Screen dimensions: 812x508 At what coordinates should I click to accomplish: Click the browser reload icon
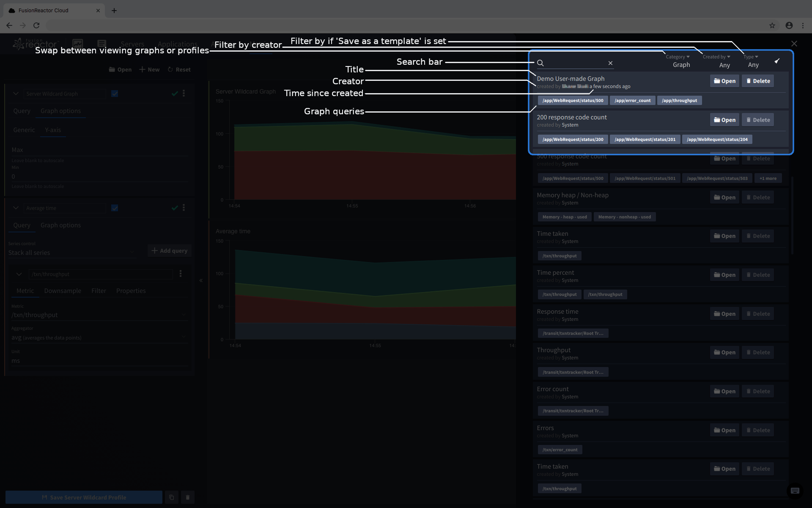pos(36,25)
